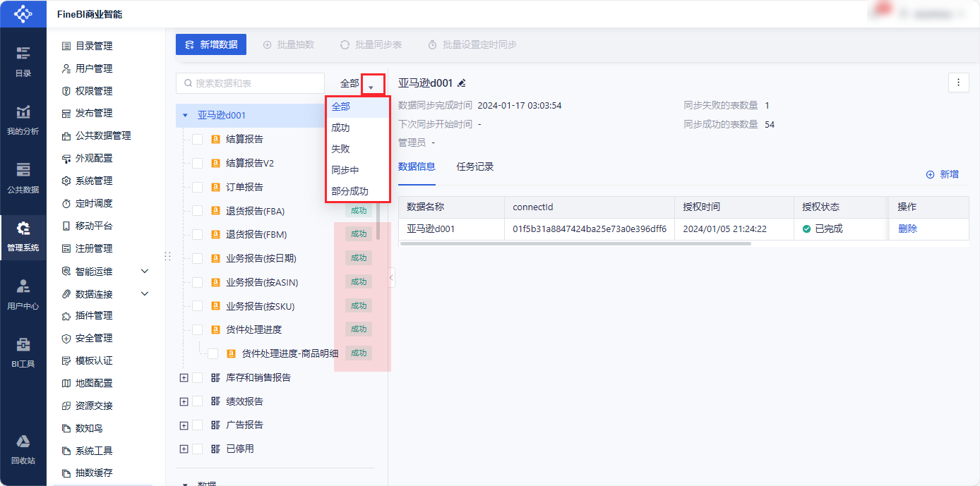Expand the 库存和销售报告 folder
Screen dimensions: 980x486
(x=184, y=377)
